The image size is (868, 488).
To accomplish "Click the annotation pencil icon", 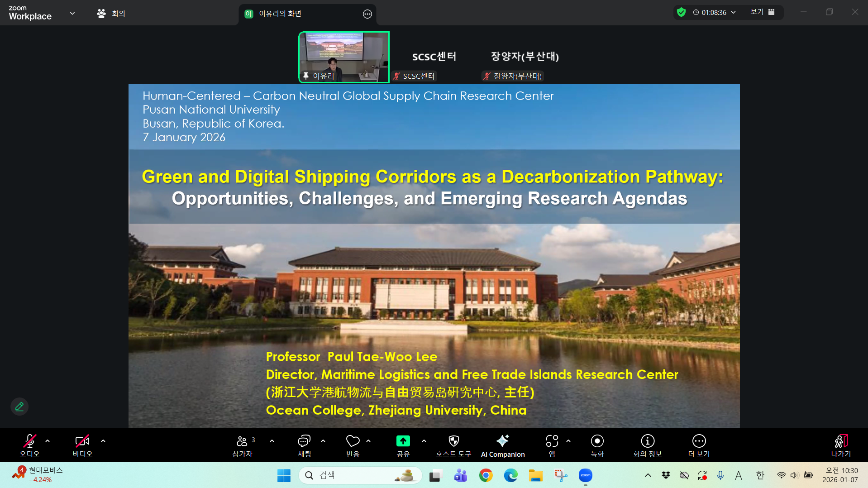I will pyautogui.click(x=19, y=407).
